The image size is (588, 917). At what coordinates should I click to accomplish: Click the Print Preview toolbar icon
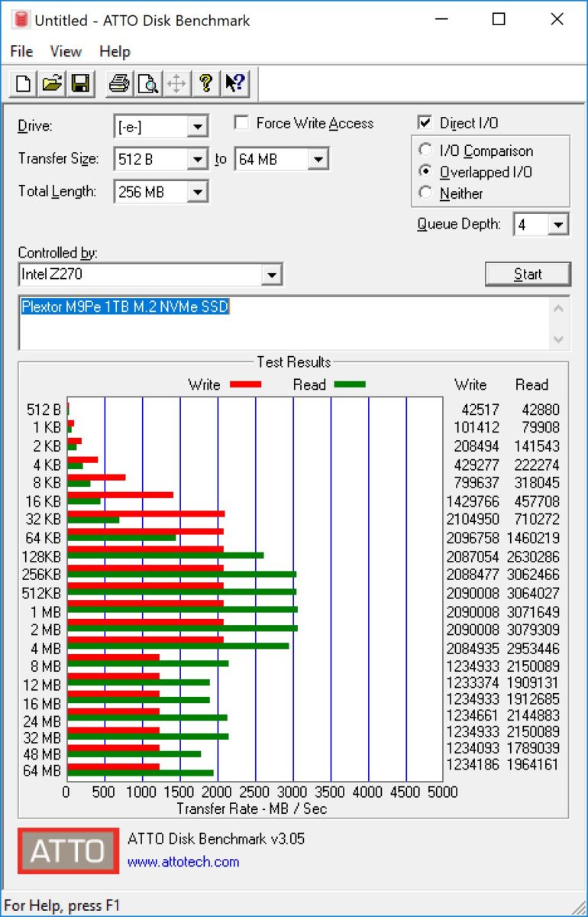pyautogui.click(x=147, y=83)
